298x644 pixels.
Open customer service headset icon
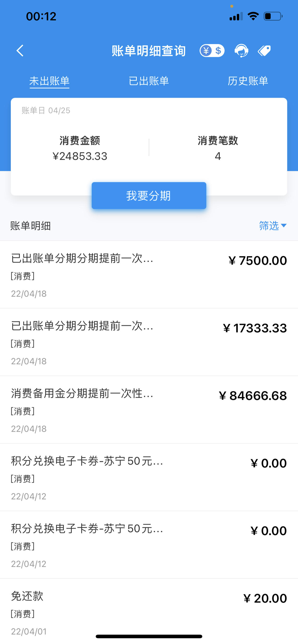pos(241,51)
